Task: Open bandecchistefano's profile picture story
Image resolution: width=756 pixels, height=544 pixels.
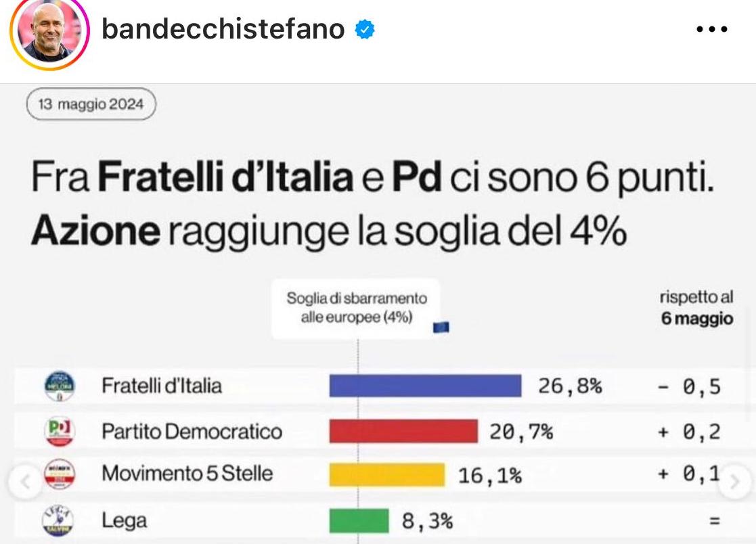Action: [49, 31]
